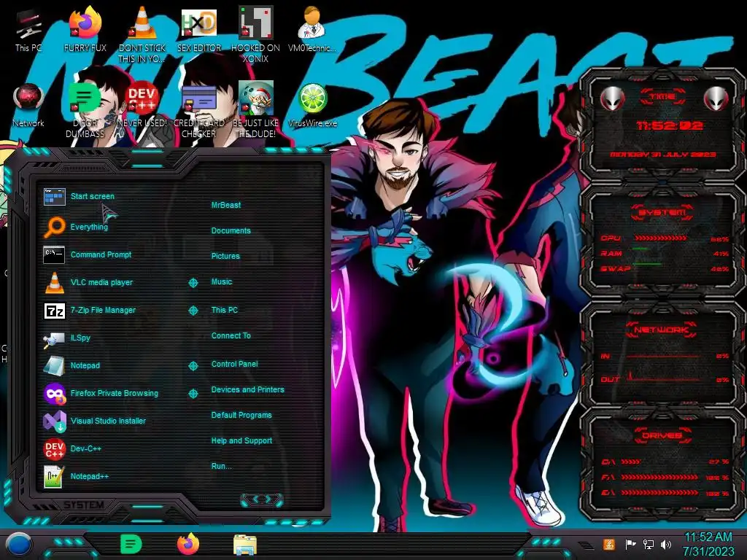Click the Action Center flag tray icon
The width and height of the screenshot is (747, 560).
(x=630, y=544)
